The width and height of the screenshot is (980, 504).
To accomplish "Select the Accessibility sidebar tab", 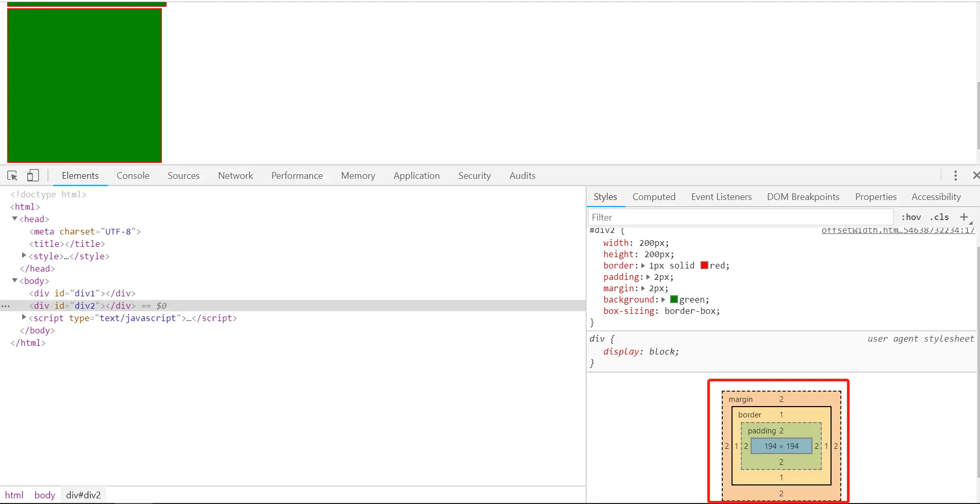I will [936, 197].
